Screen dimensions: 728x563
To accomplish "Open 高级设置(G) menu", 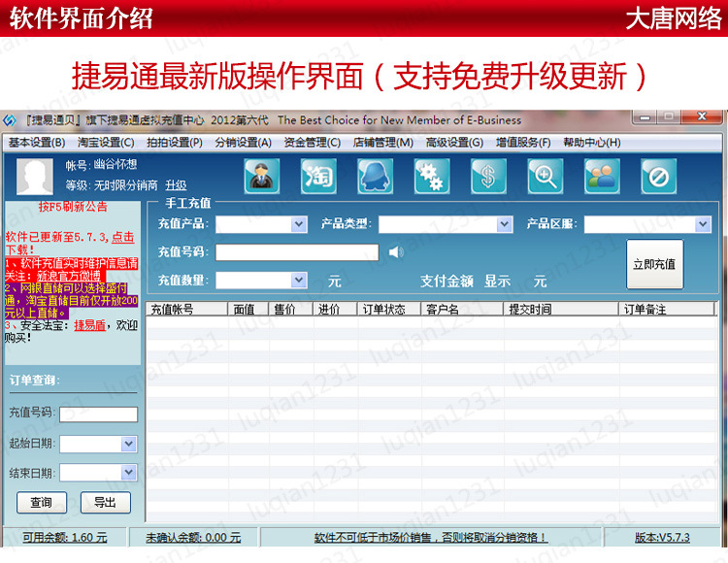I will click(454, 143).
